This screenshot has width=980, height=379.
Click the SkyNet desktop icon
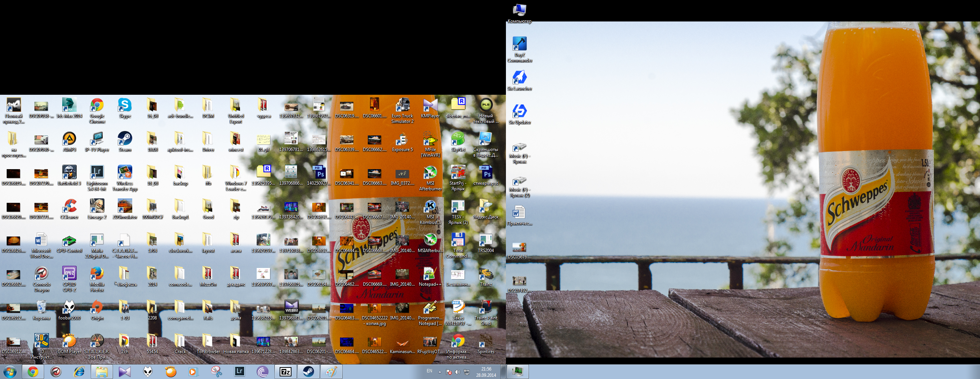[x=458, y=142]
